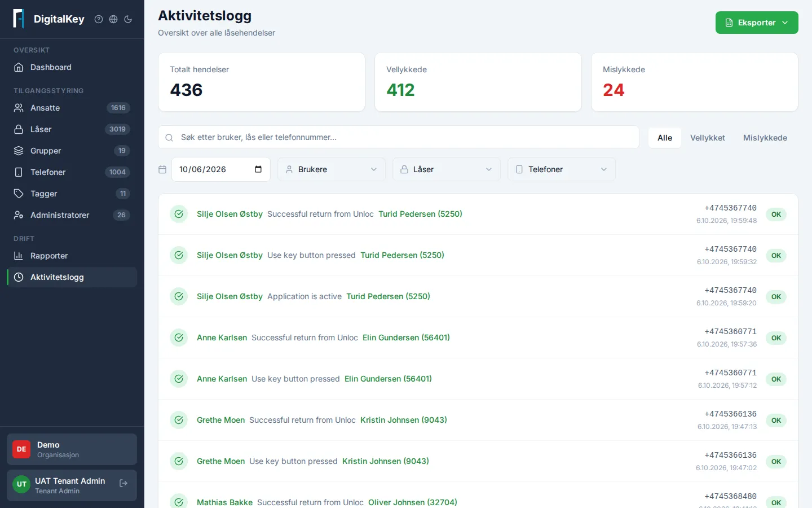
Task: Click the calendar icon in the date field
Action: [258, 169]
